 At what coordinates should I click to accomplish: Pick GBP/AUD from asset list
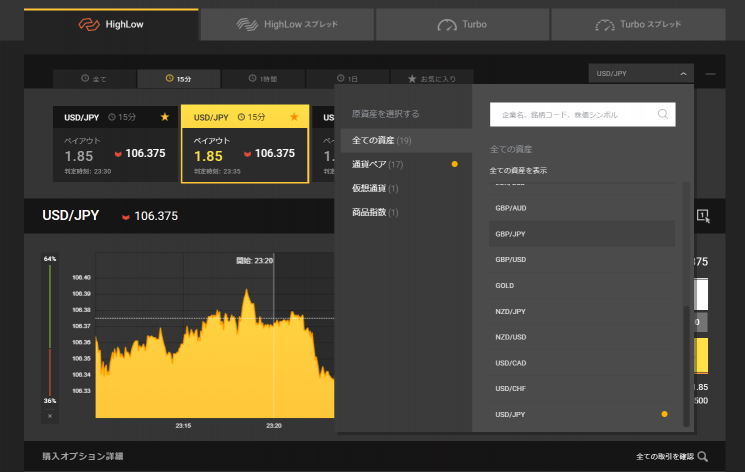pyautogui.click(x=582, y=208)
